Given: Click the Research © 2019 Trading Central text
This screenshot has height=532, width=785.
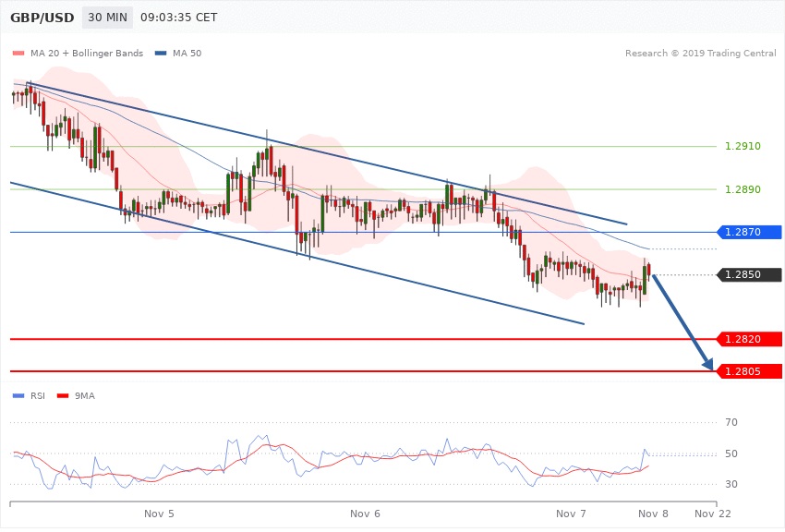Looking at the screenshot, I should pos(700,54).
